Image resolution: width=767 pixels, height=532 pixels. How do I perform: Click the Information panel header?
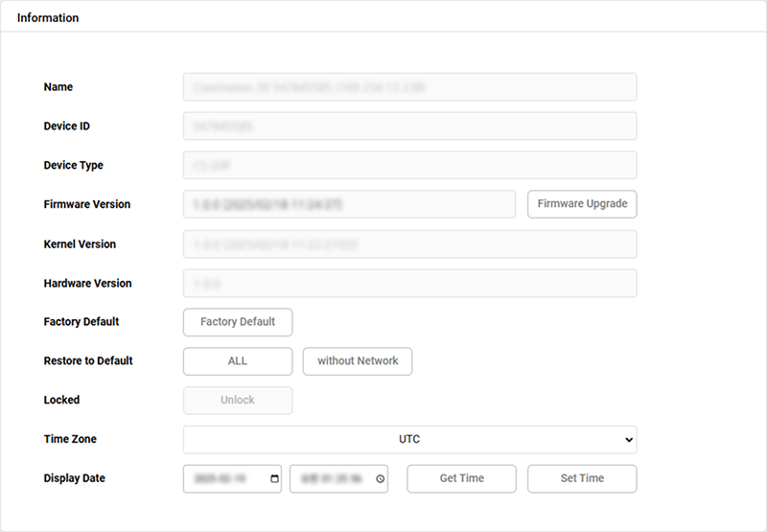(x=48, y=18)
